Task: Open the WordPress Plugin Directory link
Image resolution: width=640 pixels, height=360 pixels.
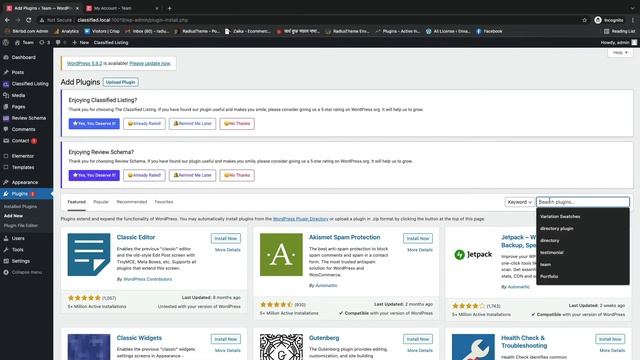Action: 300,219
